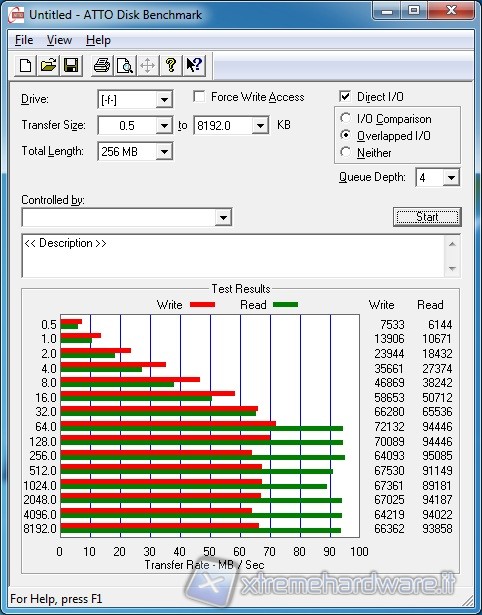482x615 pixels.
Task: Click the ATTO application icon in title bar
Action: coord(17,15)
